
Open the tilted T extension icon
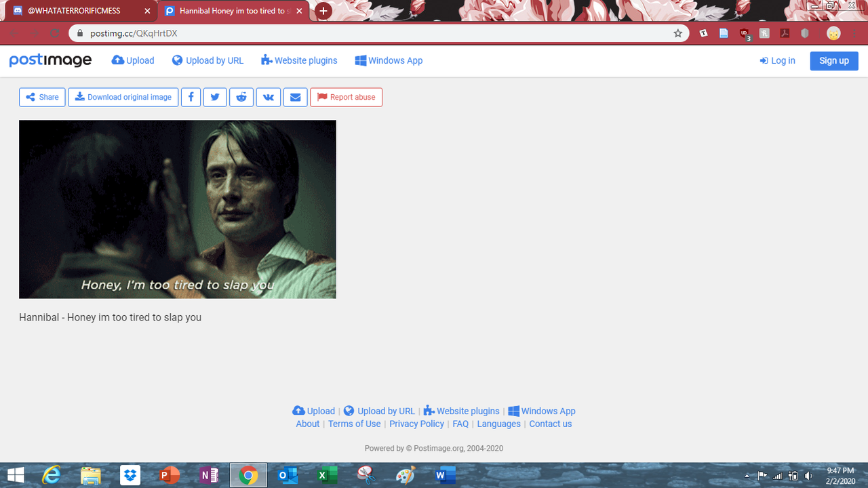(704, 33)
